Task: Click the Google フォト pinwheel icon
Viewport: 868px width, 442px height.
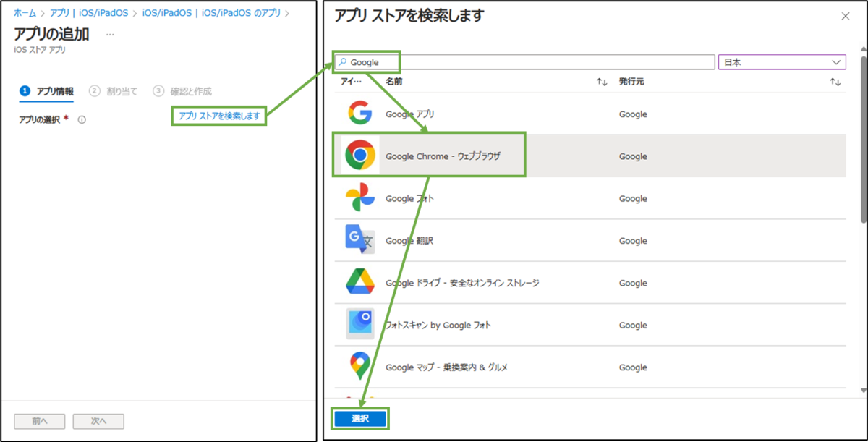Action: [x=359, y=197]
